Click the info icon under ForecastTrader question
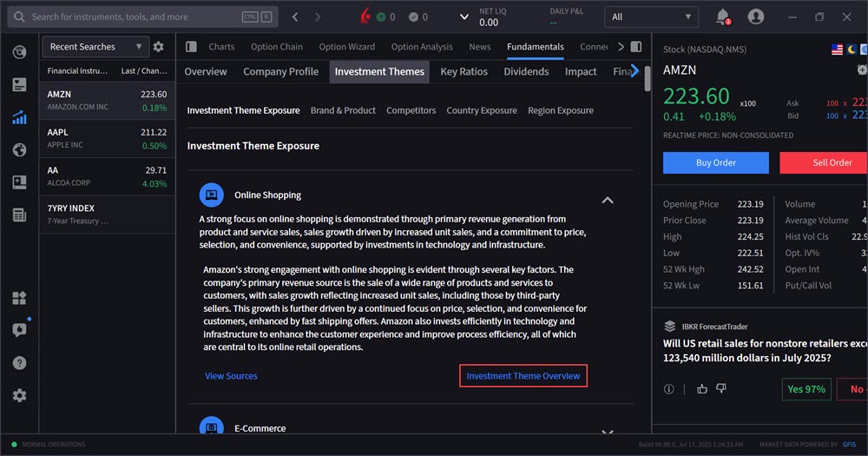 (x=669, y=389)
